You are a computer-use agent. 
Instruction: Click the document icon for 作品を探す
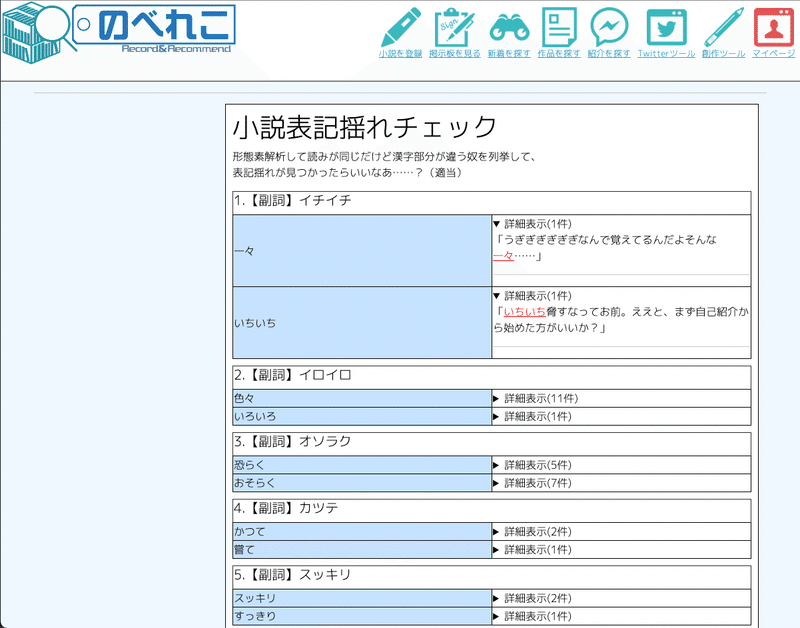click(559, 27)
